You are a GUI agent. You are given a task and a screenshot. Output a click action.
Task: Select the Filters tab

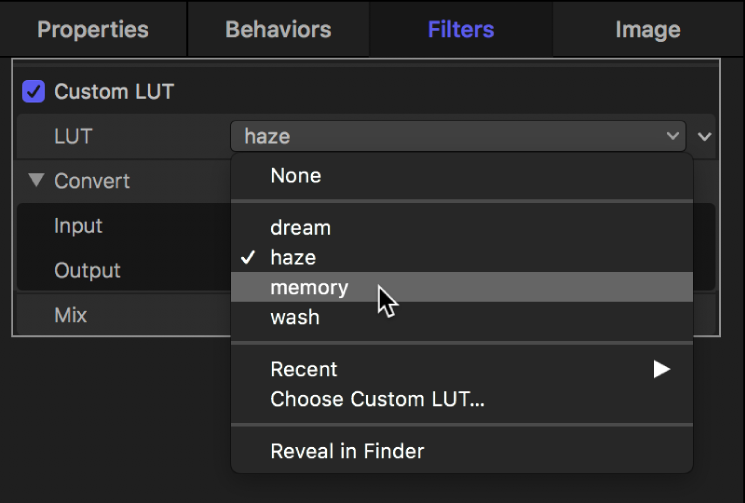pyautogui.click(x=461, y=29)
